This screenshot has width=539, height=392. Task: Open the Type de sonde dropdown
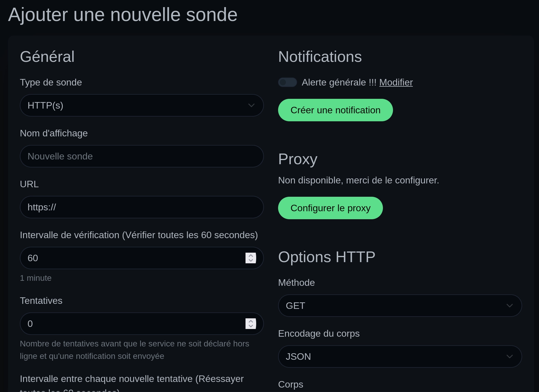click(142, 105)
